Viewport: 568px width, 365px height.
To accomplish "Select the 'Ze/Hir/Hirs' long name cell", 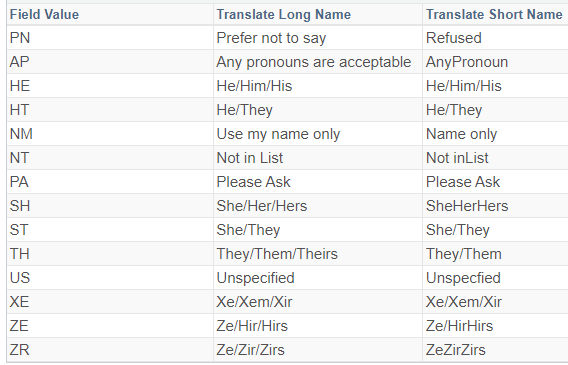I will (x=318, y=326).
